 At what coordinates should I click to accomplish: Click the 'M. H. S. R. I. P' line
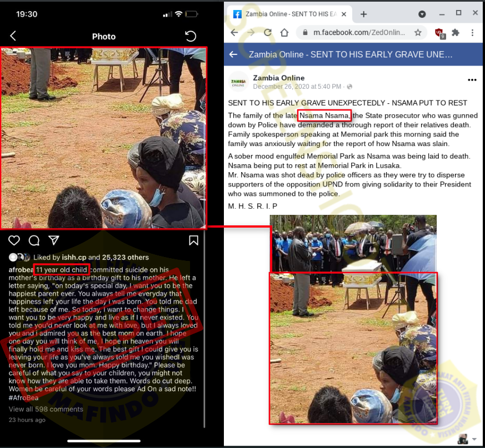(x=253, y=206)
